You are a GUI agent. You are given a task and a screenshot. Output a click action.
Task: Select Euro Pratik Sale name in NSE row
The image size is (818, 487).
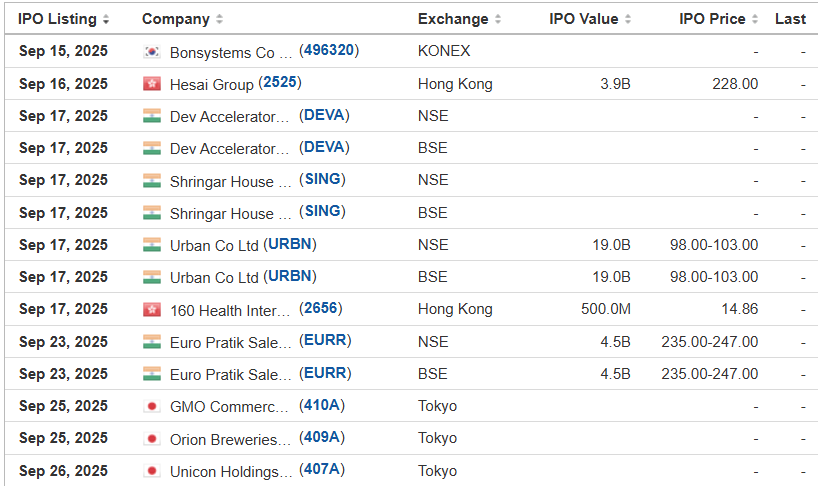click(231, 343)
